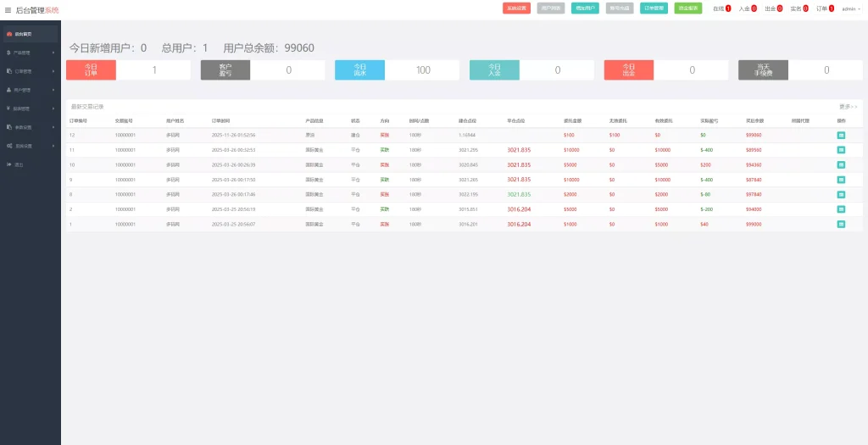Expand the 报表管理 submenu arrow

click(53, 108)
